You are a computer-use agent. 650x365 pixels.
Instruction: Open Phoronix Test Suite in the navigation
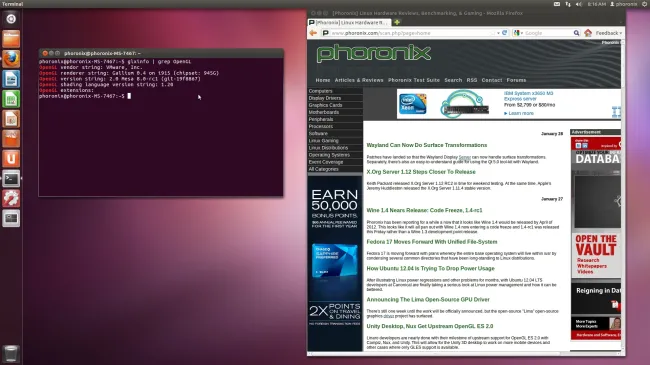414,80
